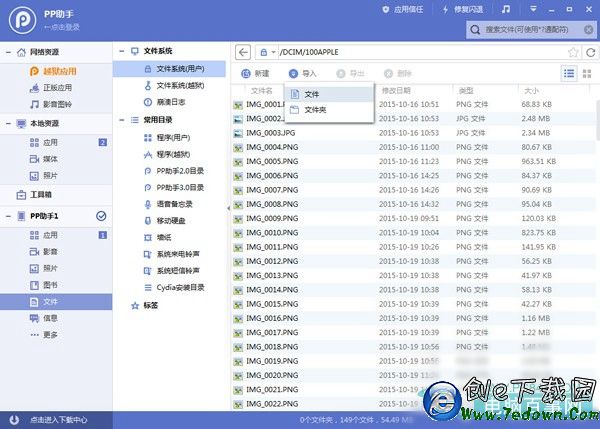Open 信息 under PP助手1

pyautogui.click(x=44, y=318)
